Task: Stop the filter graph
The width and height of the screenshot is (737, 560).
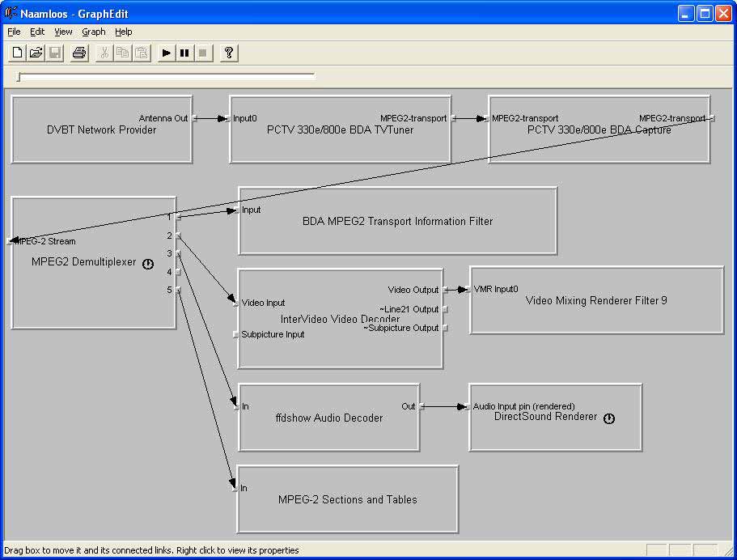Action: point(203,53)
